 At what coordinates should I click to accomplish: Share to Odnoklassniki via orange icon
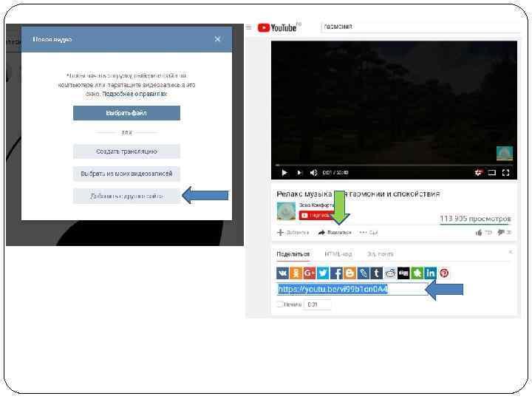click(296, 273)
